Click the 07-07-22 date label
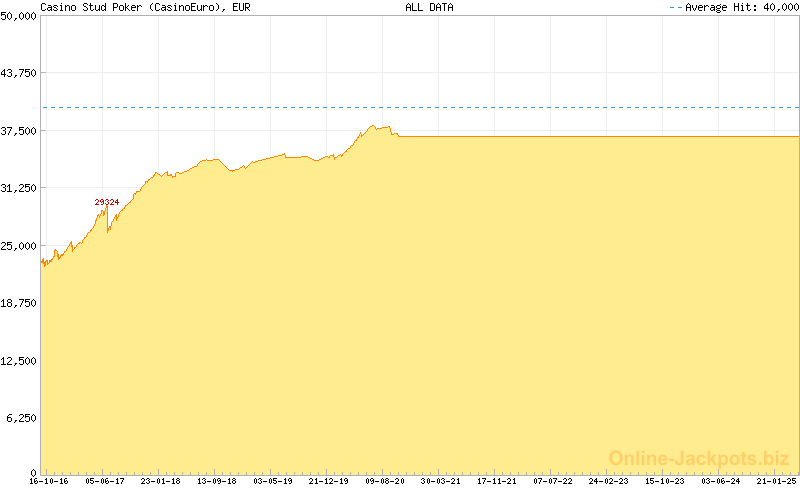800x490 pixels. (x=552, y=481)
